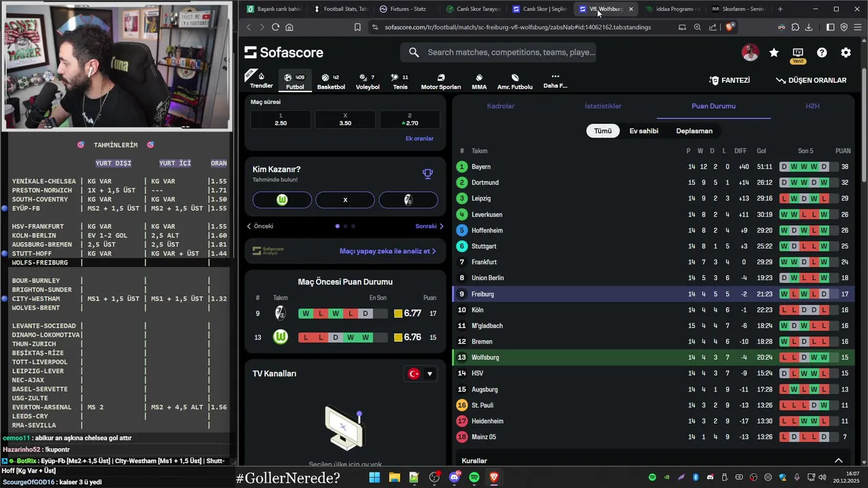The height and width of the screenshot is (488, 868).
Task: Open Bayern team row in standings
Action: pos(654,167)
